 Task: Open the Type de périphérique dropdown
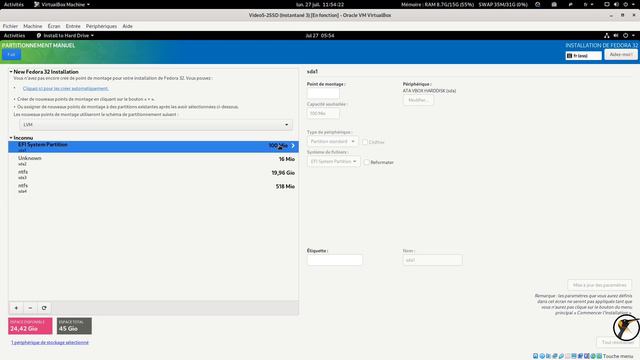tap(333, 141)
